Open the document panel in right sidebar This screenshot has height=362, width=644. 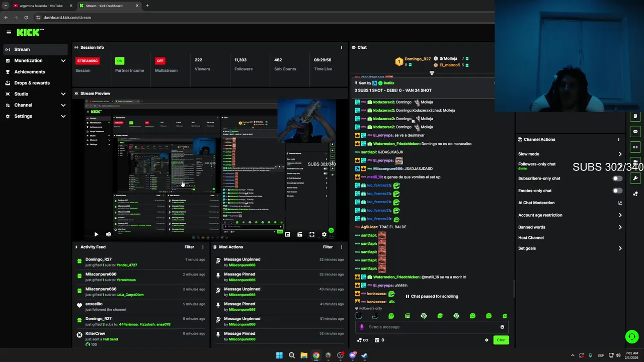pos(635,116)
